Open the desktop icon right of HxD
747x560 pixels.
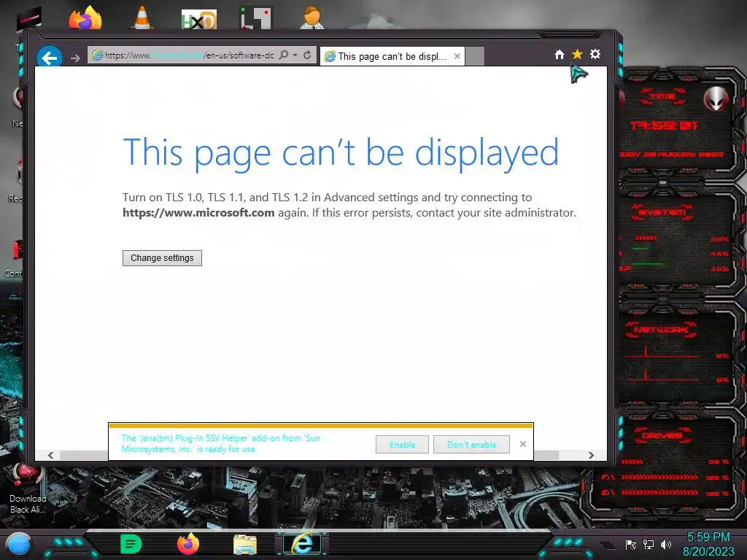256,18
